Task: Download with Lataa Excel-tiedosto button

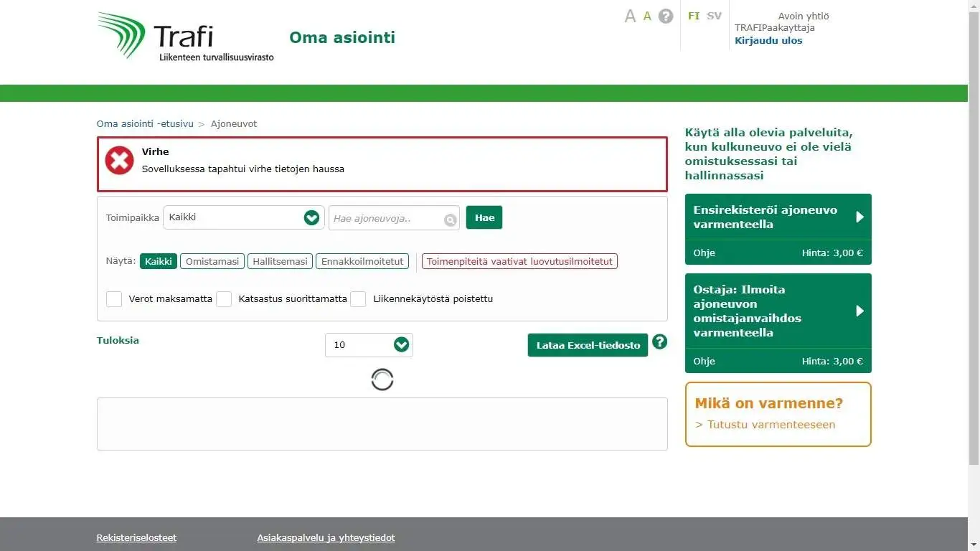Action: (x=588, y=345)
